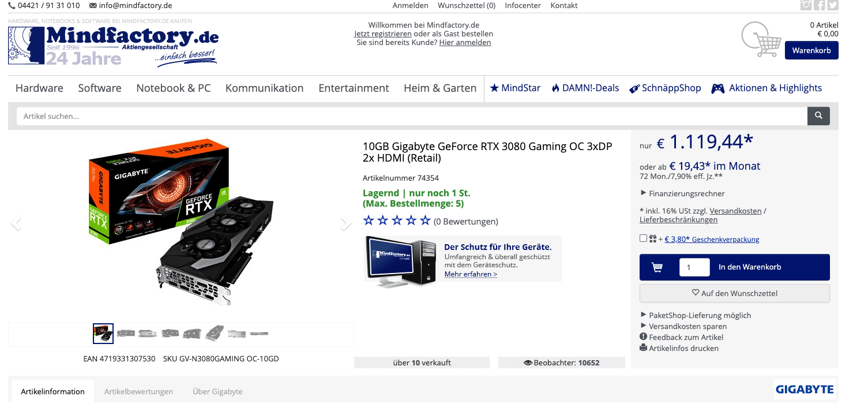
Task: Open the Heim & Garten menu
Action: (x=440, y=88)
